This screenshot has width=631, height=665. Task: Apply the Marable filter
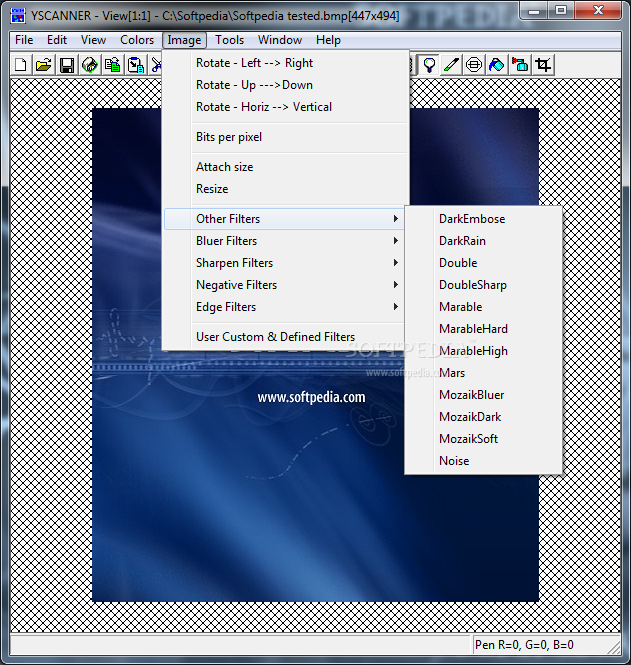(483, 307)
